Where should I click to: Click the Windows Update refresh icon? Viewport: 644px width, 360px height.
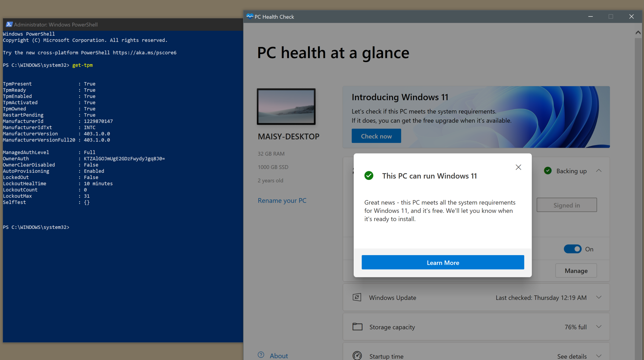coord(357,297)
